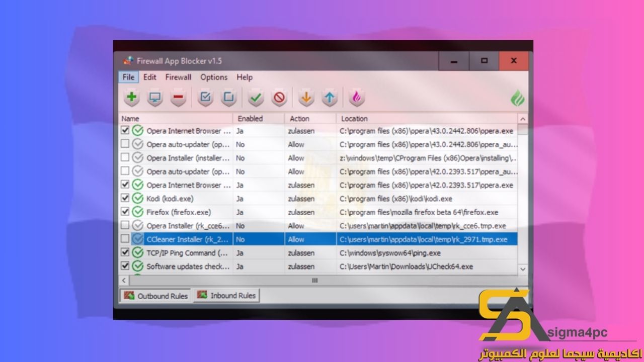This screenshot has height=362, width=644.
Task: Click the red minus Delete icon
Action: (x=178, y=98)
